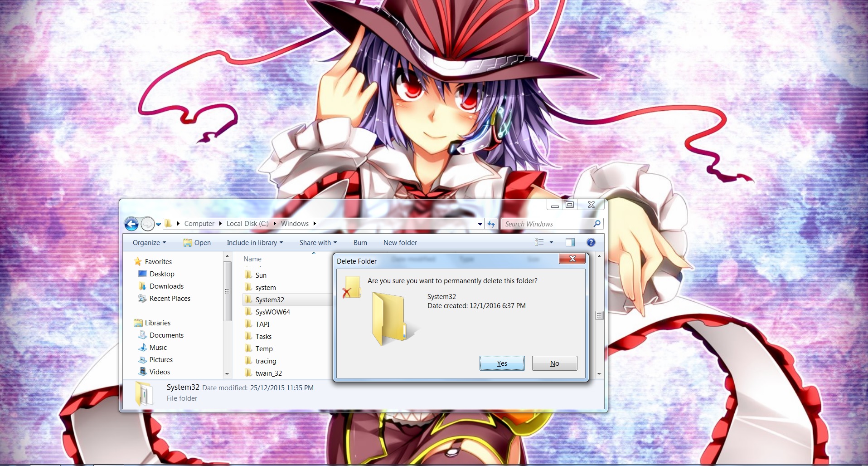The width and height of the screenshot is (868, 466).
Task: Open the Share with dropdown
Action: (318, 243)
